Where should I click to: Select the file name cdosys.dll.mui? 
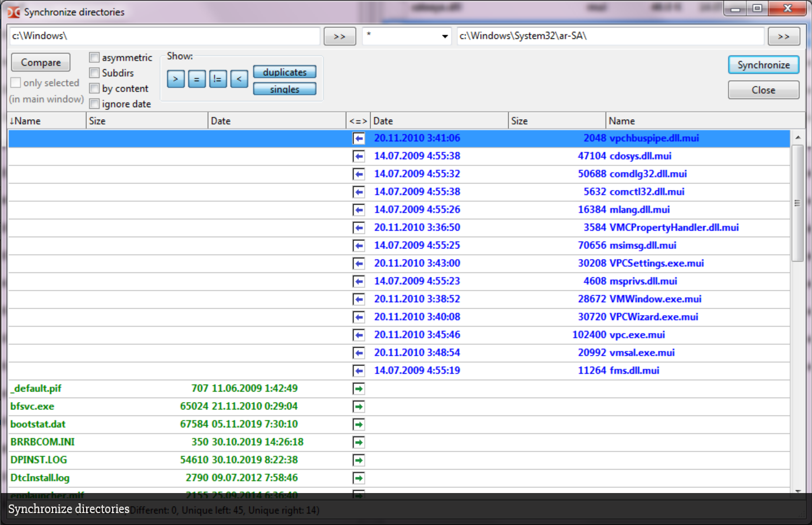point(640,156)
